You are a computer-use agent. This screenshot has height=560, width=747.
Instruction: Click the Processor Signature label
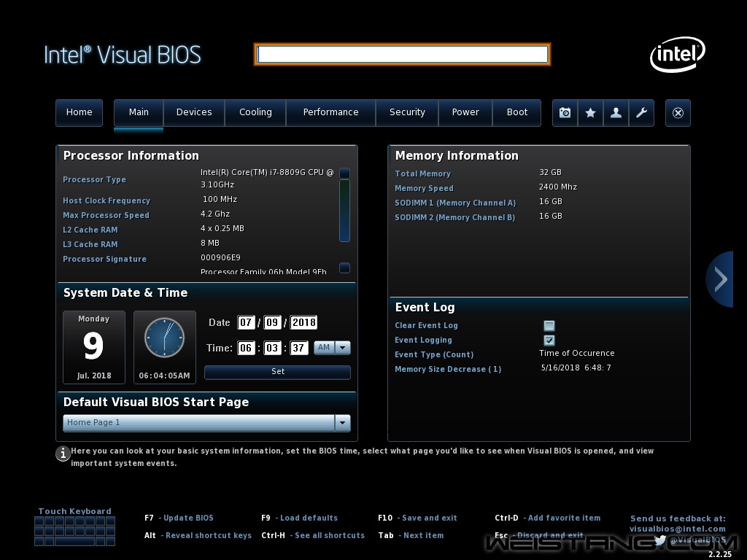pos(104,259)
